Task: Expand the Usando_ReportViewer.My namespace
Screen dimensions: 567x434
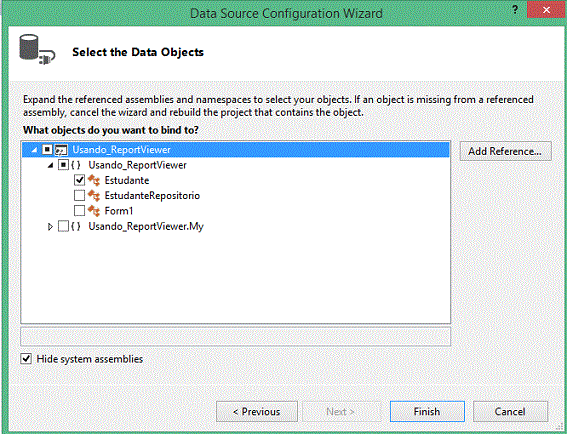Action: (x=50, y=227)
